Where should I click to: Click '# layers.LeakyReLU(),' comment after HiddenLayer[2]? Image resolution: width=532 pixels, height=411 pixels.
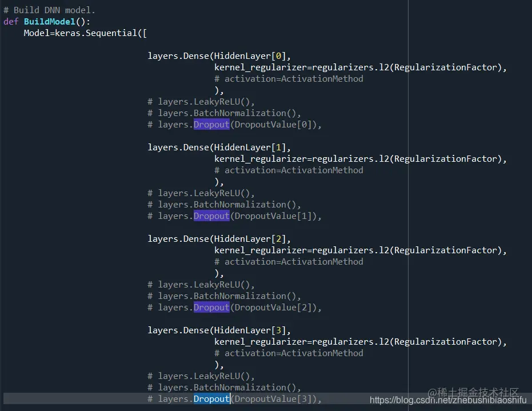tap(201, 285)
